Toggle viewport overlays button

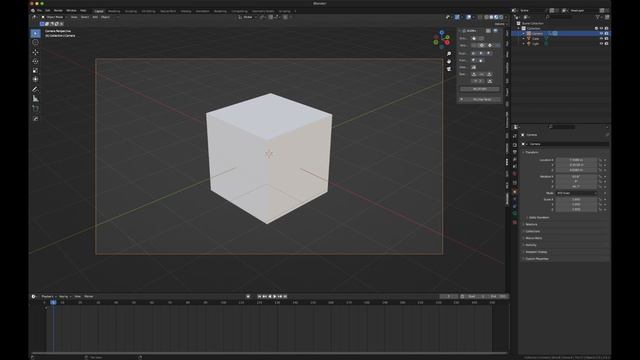click(469, 17)
